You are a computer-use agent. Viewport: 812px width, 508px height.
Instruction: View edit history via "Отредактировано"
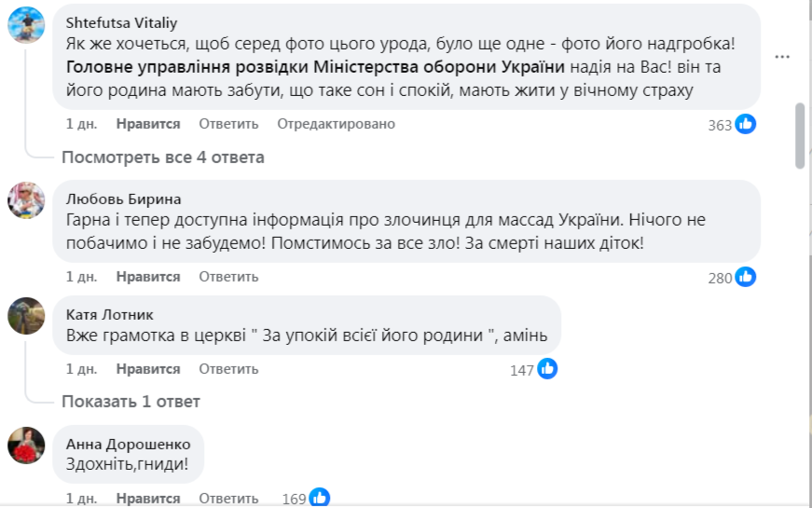click(x=336, y=124)
